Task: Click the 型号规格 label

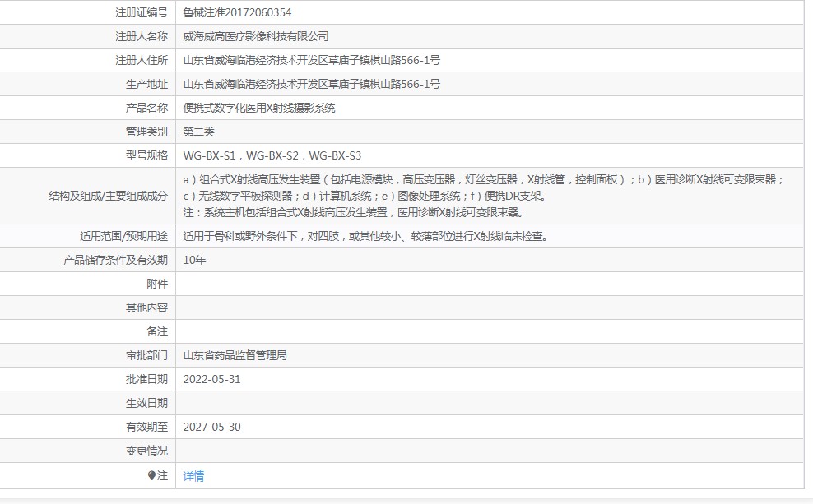Action: point(146,155)
